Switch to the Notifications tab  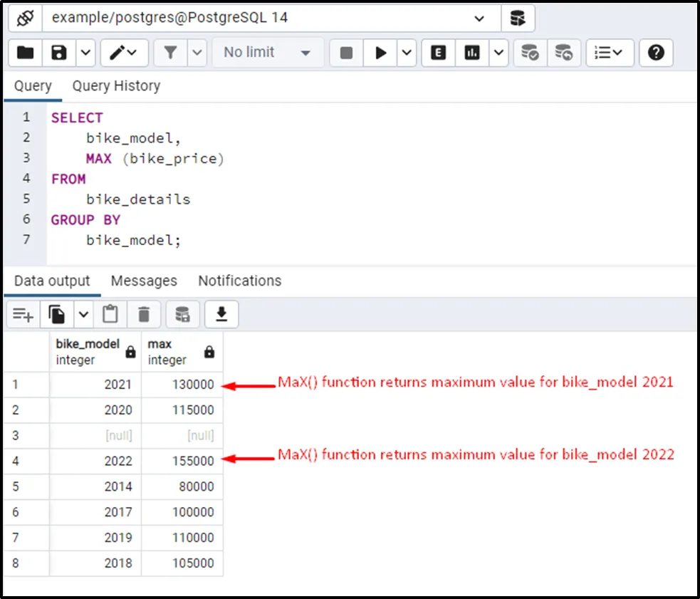[239, 281]
